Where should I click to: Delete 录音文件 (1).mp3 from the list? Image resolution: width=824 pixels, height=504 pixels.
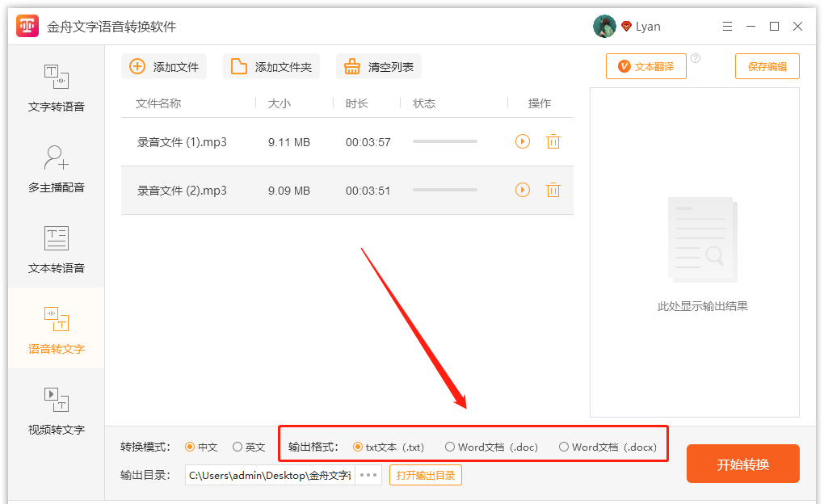click(x=553, y=142)
